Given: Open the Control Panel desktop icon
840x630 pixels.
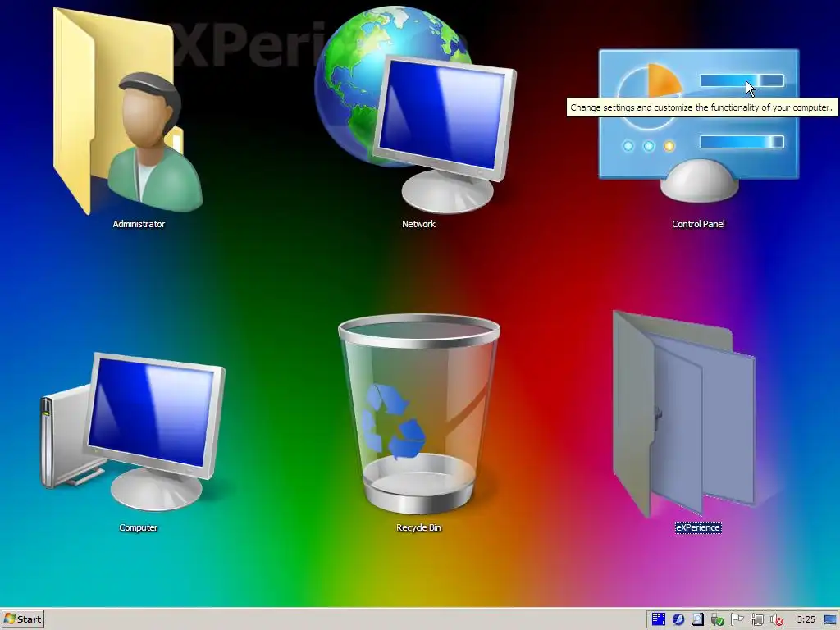Looking at the screenshot, I should (x=699, y=126).
